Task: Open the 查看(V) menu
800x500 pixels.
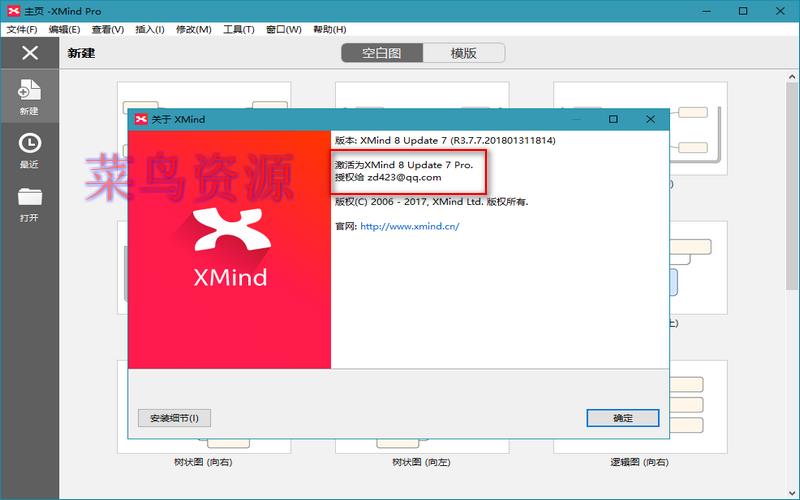Action: pos(108,29)
